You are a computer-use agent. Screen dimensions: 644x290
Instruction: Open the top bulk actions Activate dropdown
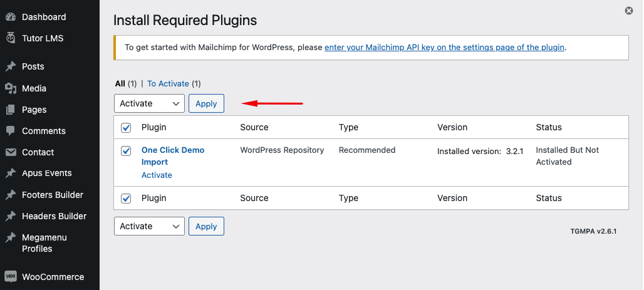[149, 104]
